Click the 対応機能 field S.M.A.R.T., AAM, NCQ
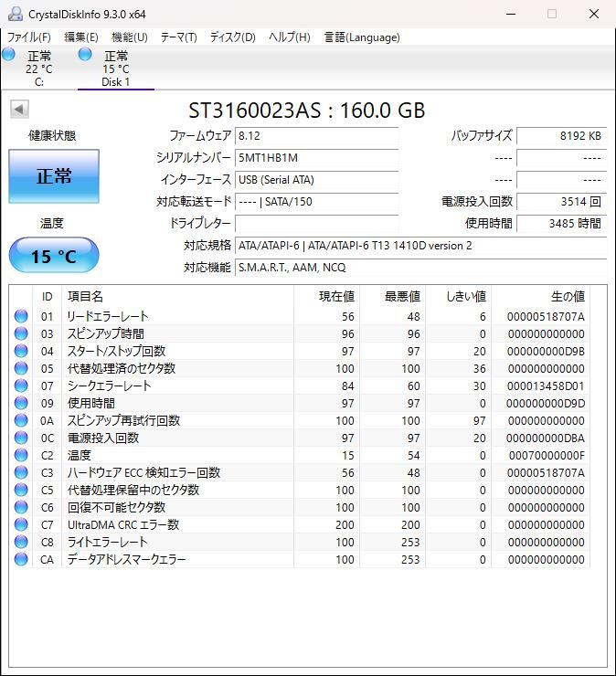Screen dimensions: 616x676 (x=421, y=268)
